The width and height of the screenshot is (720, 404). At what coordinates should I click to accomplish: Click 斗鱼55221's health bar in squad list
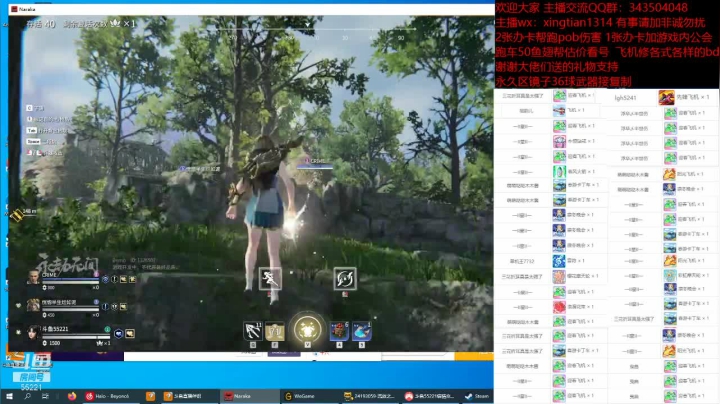click(76, 337)
